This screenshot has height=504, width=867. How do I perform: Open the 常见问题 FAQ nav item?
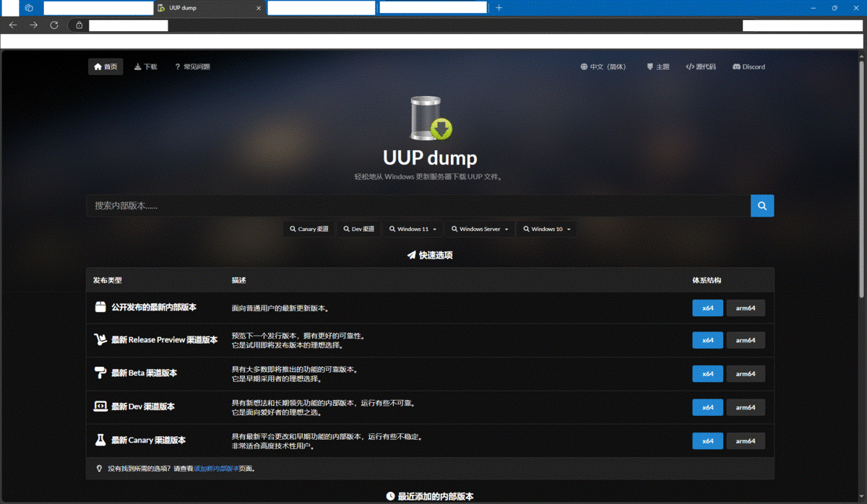click(192, 66)
